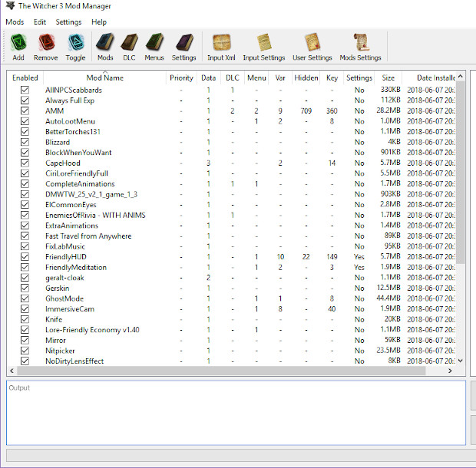This screenshot has width=476, height=468.
Task: Click the Witcher wolf app icon in title bar
Action: 10,5
